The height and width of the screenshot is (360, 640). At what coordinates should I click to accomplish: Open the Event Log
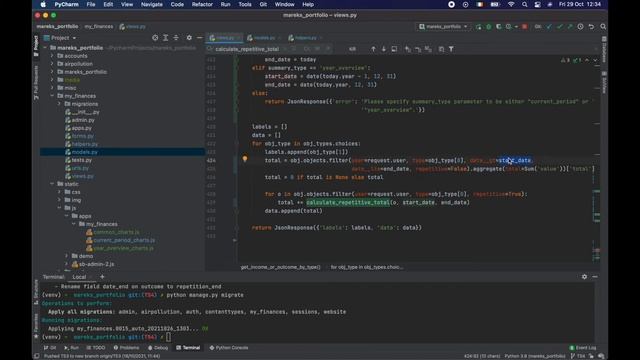(x=582, y=348)
